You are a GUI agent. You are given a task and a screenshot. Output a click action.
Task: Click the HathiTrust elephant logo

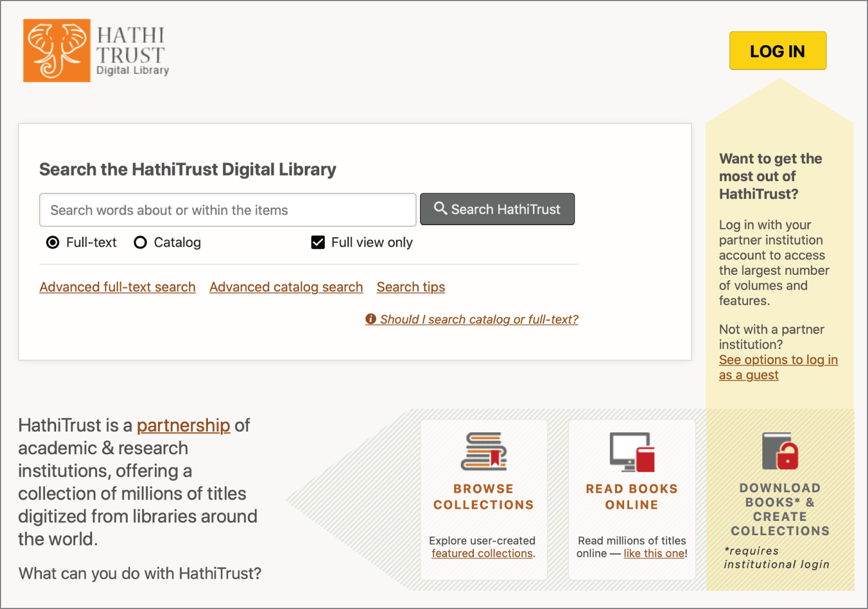(x=57, y=51)
